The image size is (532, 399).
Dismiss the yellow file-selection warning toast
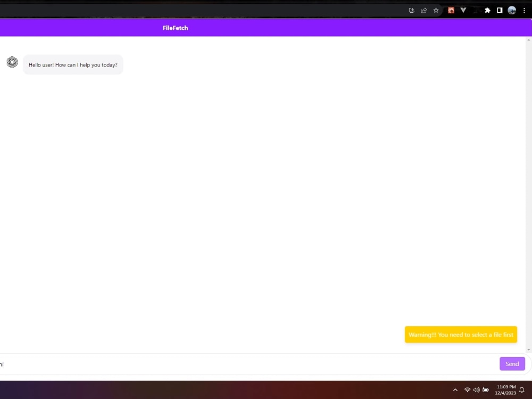tap(461, 335)
